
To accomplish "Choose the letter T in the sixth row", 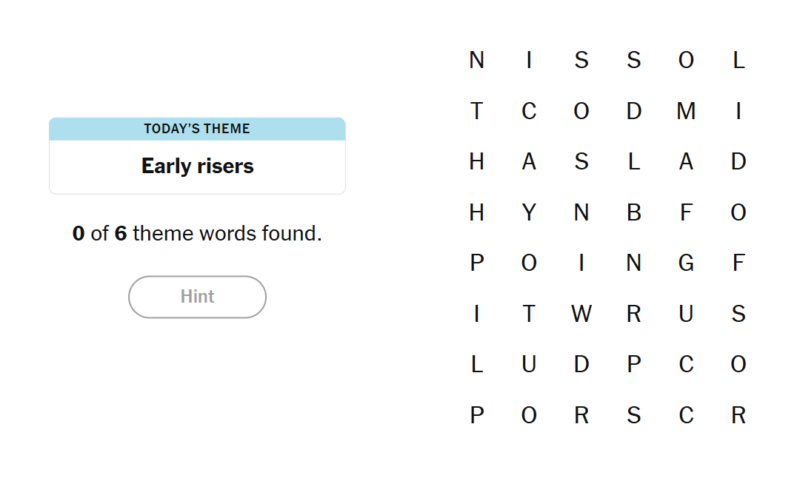I will 529,315.
